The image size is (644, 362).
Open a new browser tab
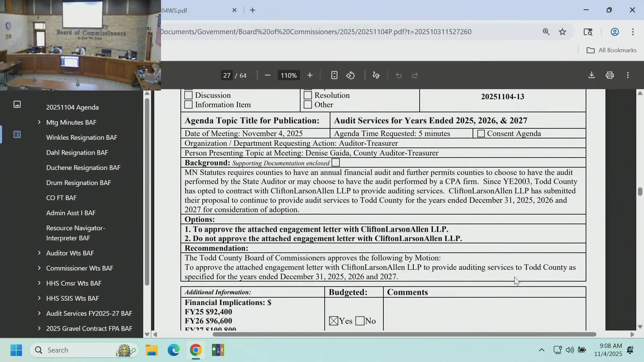pos(252,10)
